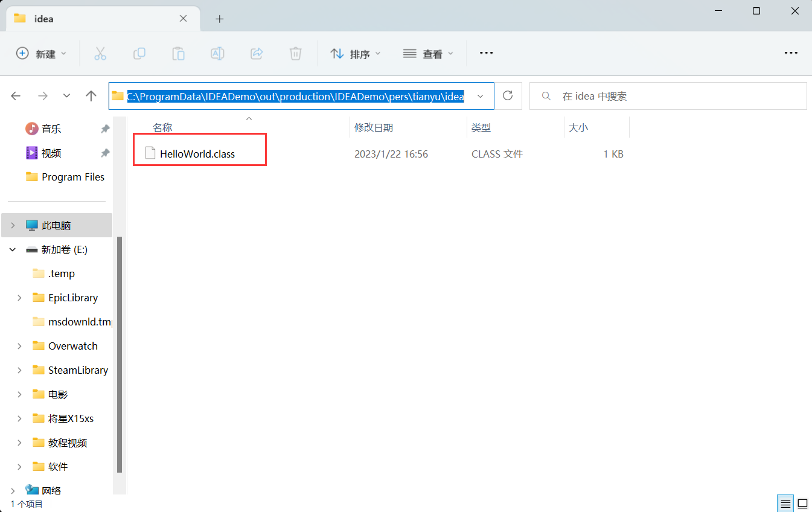This screenshot has width=812, height=512.
Task: Open 视频 in the sidebar
Action: click(x=51, y=153)
